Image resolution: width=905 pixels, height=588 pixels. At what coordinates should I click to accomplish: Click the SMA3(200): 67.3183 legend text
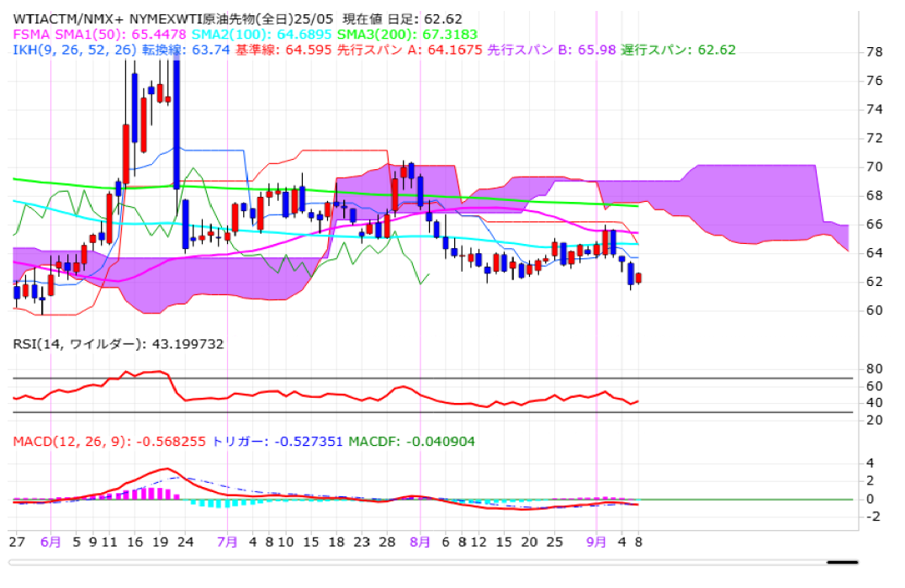(407, 34)
